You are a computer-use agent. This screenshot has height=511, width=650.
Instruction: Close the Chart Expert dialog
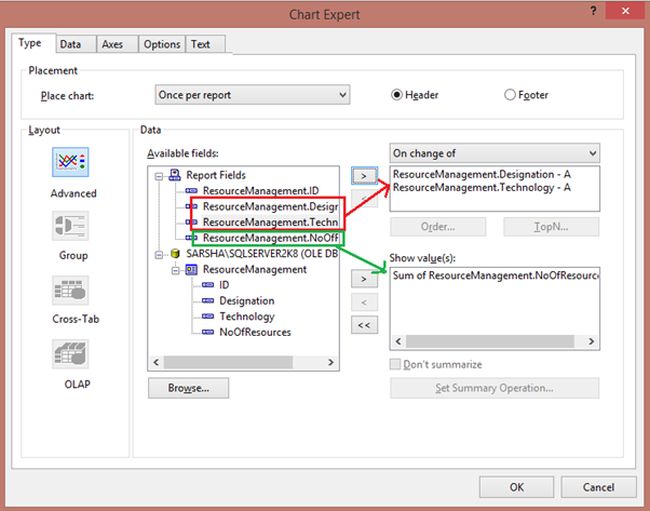[x=625, y=11]
